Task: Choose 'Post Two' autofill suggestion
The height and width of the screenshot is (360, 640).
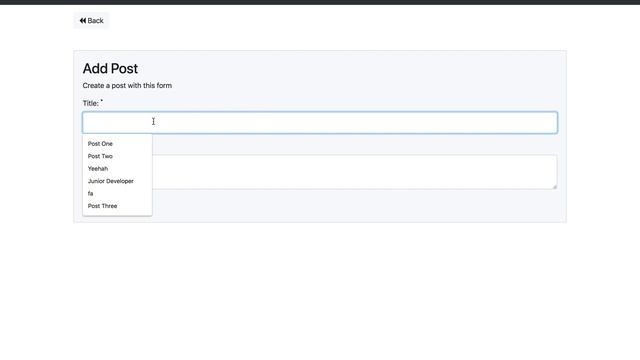Action: (x=117, y=156)
